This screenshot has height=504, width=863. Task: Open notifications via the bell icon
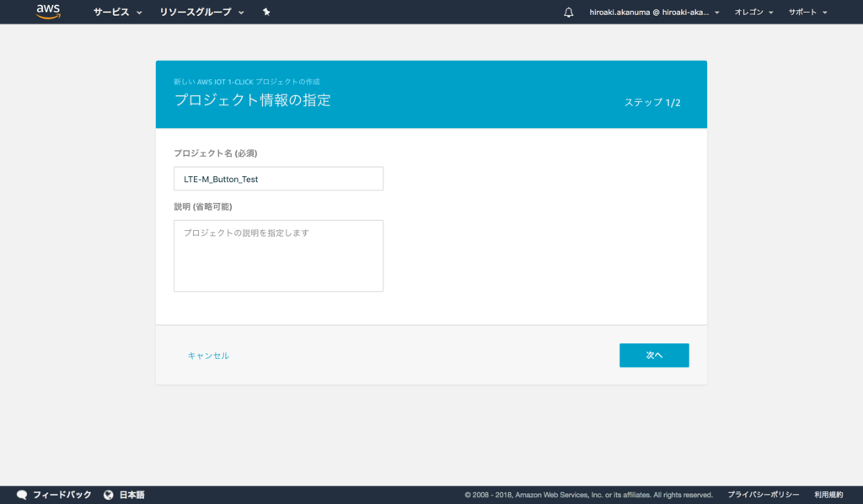569,12
